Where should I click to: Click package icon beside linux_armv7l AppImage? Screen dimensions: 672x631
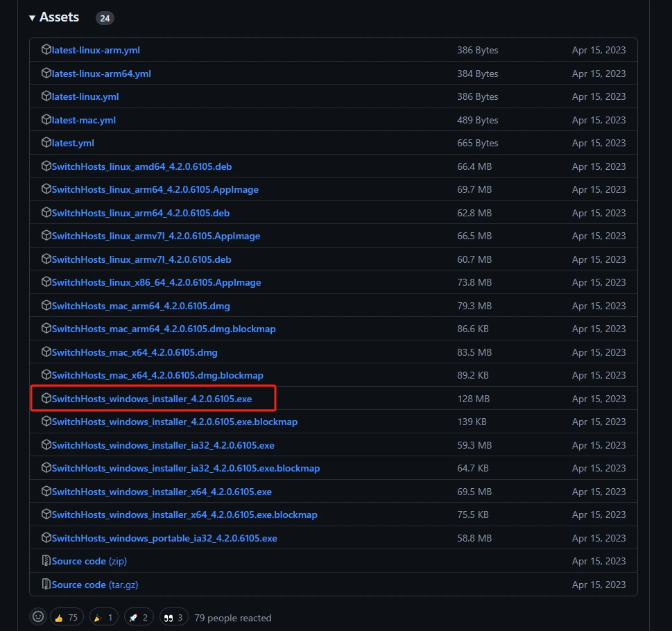point(46,236)
